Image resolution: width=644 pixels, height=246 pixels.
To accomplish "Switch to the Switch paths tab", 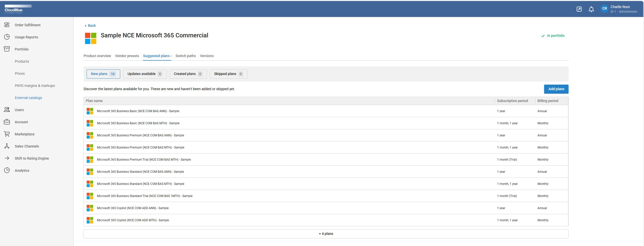I will 185,56.
